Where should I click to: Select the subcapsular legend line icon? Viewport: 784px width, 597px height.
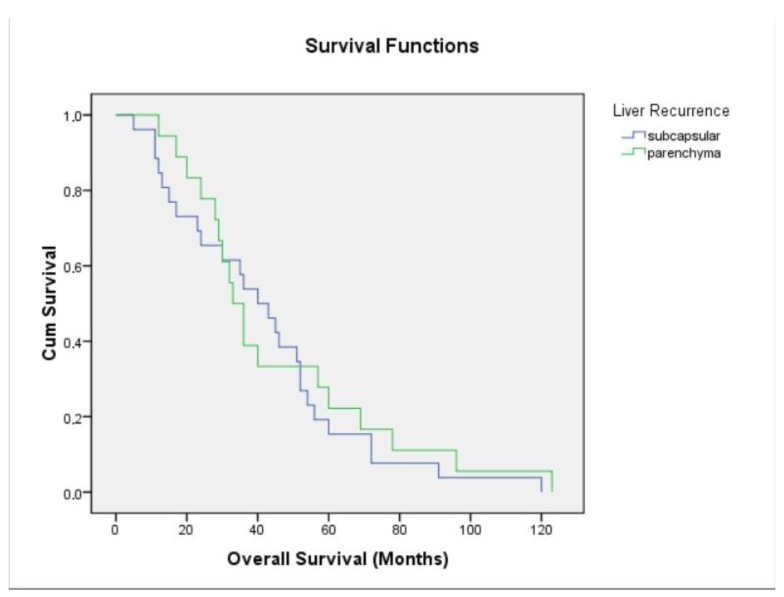(x=634, y=135)
